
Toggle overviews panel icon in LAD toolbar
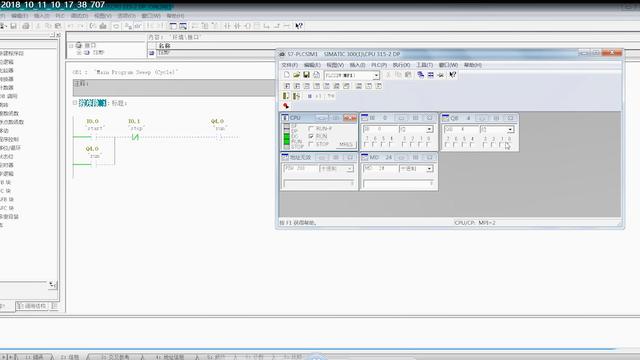point(173,26)
